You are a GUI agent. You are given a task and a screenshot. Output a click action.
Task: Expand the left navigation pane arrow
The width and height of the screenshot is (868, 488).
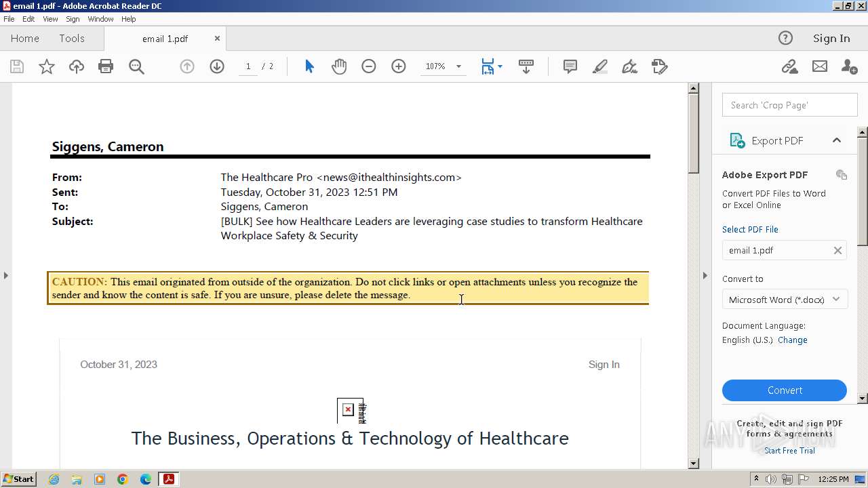point(5,275)
